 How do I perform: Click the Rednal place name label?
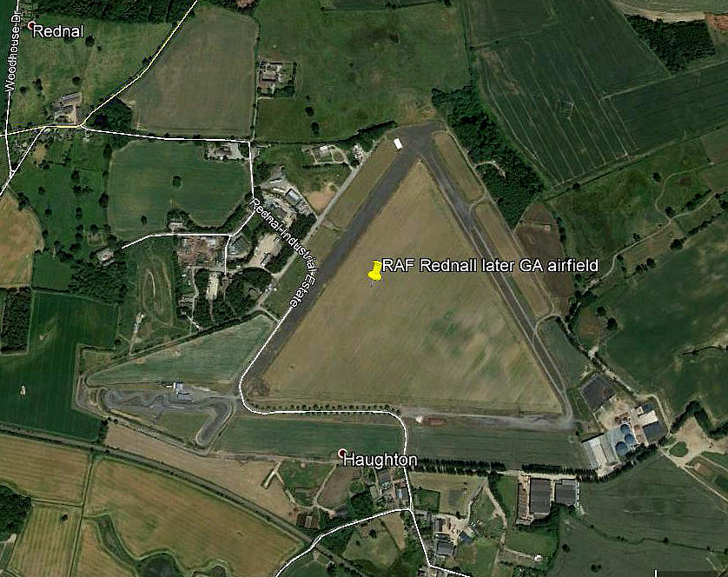click(58, 31)
